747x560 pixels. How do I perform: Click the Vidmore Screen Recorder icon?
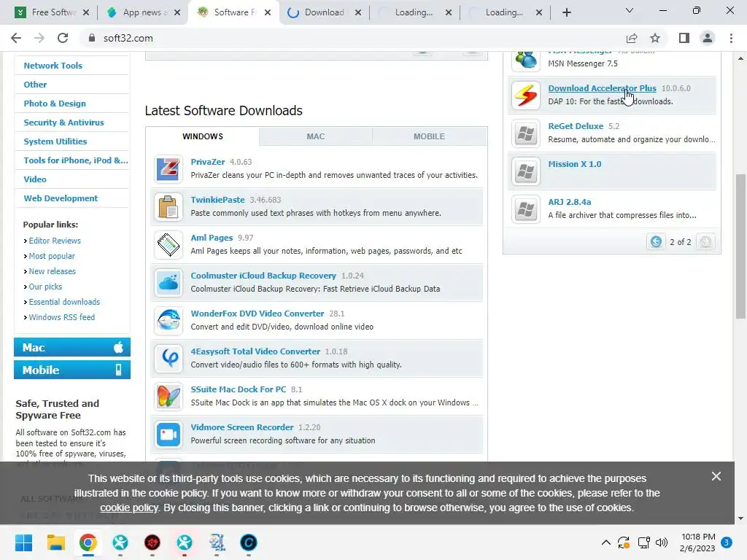(169, 435)
